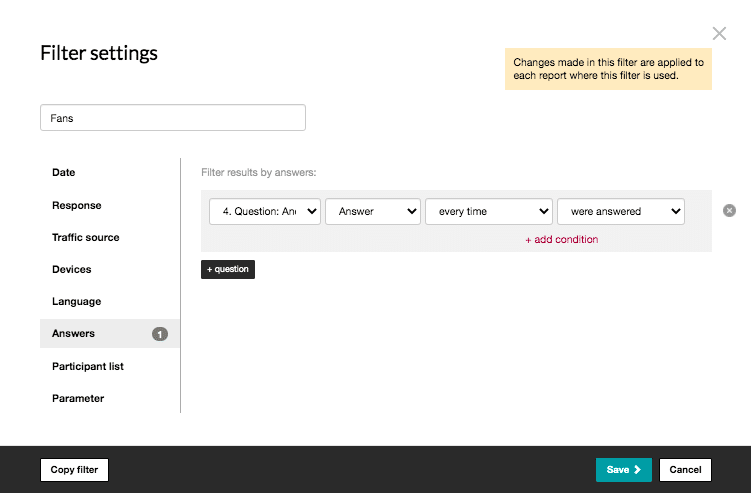Click the filter name field containing 'Fans'
The image size is (751, 493).
[173, 118]
